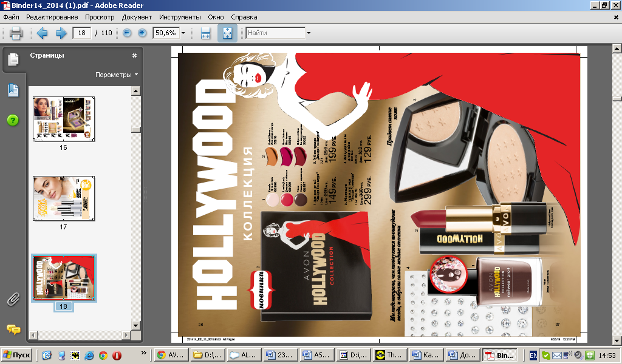Switch to AL... taskbar window
The width and height of the screenshot is (622, 364).
pos(244,355)
